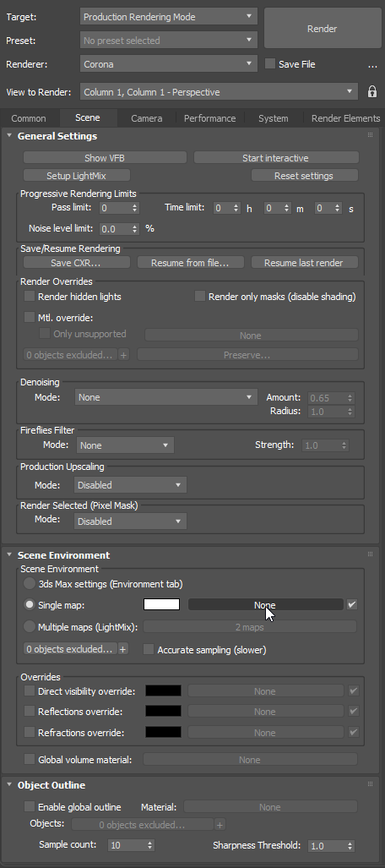
Task: Select Multiple maps (LightMix) radio button
Action: (x=30, y=626)
